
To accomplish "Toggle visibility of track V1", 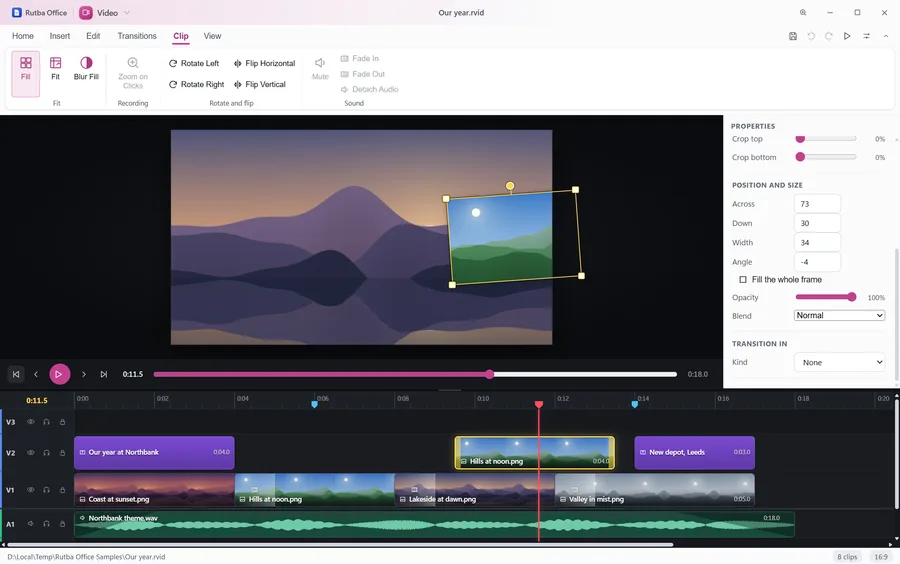I will 30,490.
